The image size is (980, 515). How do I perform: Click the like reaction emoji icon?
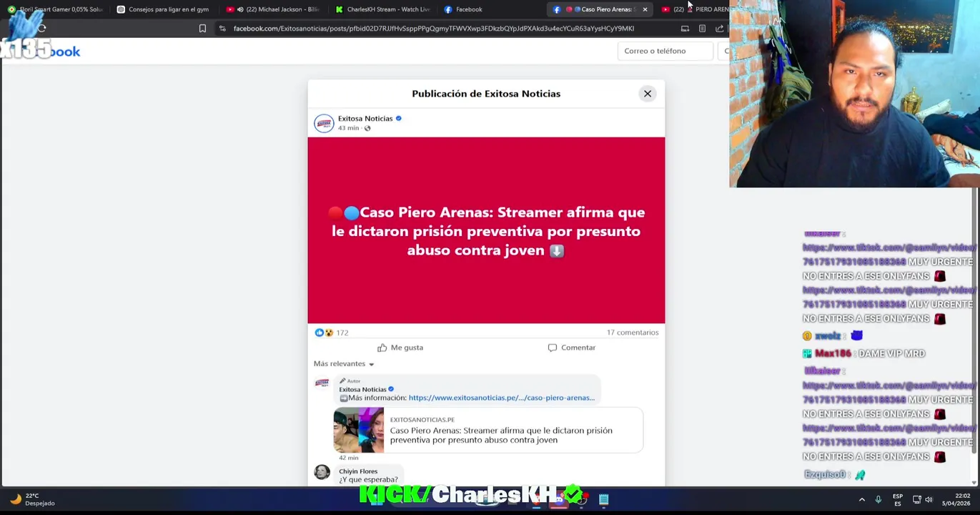pyautogui.click(x=320, y=333)
